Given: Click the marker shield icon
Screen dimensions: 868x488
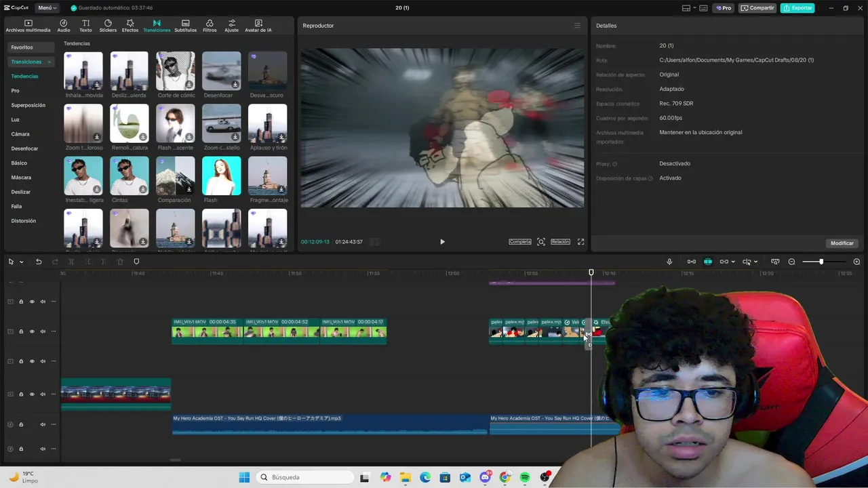Looking at the screenshot, I should tap(136, 262).
